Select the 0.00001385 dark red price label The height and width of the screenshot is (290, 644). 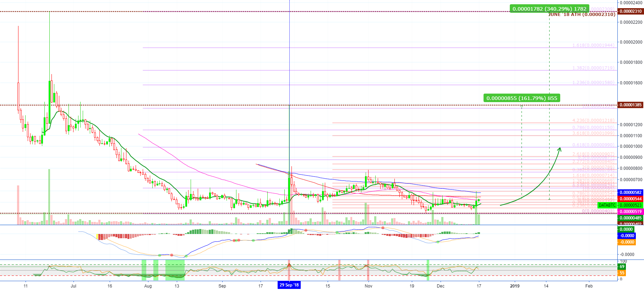[x=631, y=105]
